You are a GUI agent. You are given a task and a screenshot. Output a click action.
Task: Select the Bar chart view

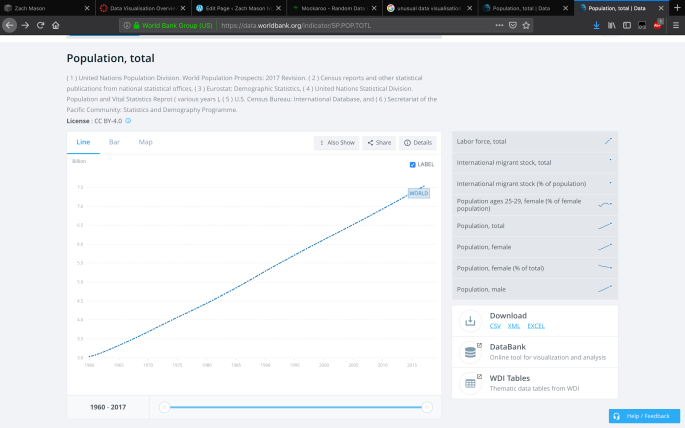click(x=114, y=142)
